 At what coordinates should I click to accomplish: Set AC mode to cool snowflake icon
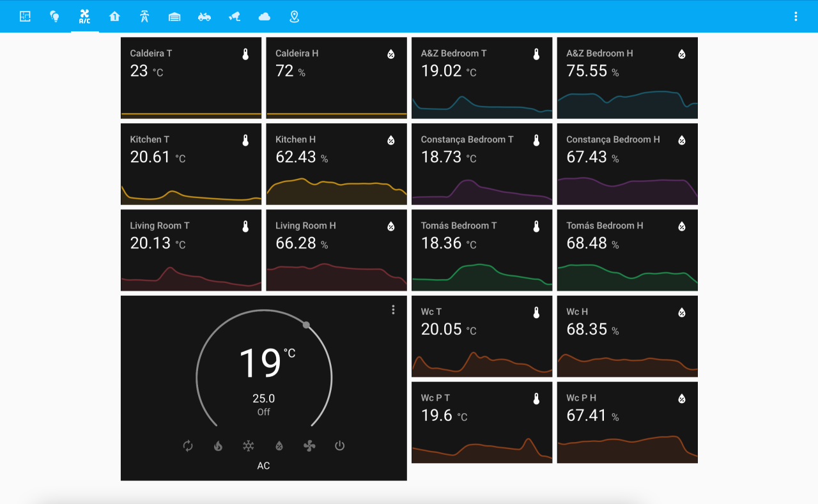(x=249, y=446)
